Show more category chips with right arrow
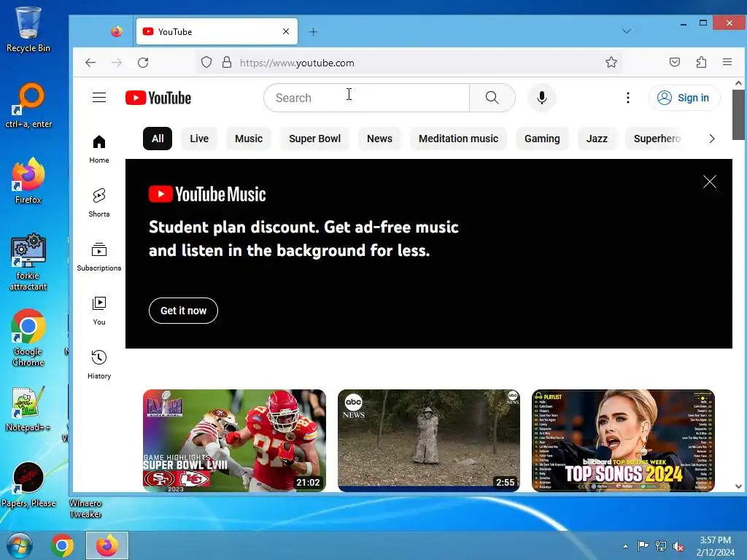 712,139
